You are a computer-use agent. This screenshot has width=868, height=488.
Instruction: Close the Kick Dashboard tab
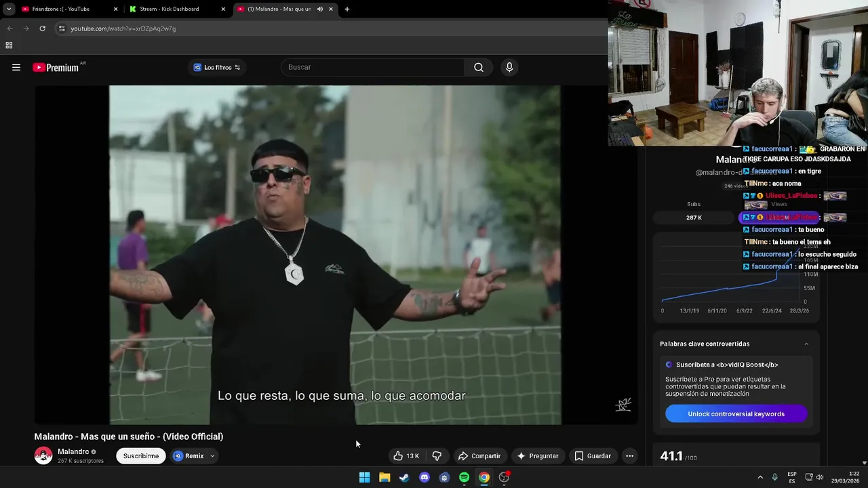pyautogui.click(x=223, y=9)
